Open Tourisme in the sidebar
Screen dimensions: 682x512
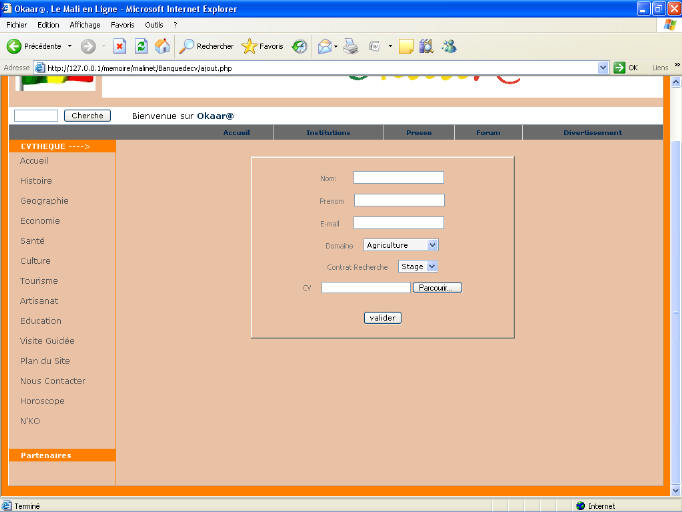(39, 281)
